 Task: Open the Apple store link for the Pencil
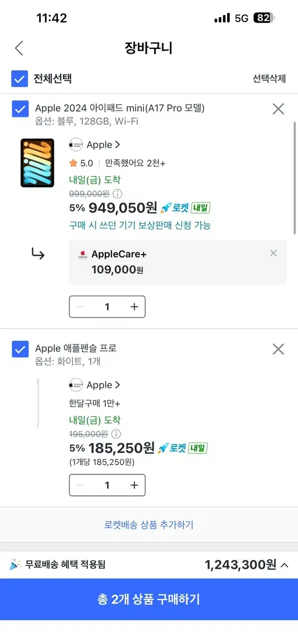95,385
